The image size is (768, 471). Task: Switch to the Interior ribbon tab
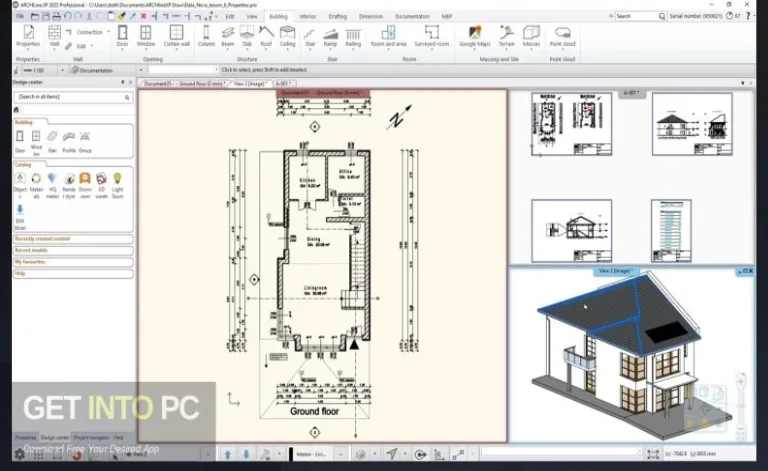click(308, 16)
